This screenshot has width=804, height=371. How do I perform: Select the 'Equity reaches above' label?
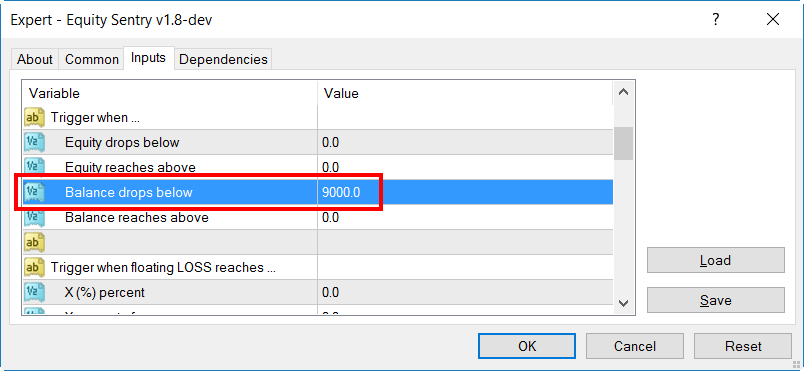pyautogui.click(x=130, y=167)
